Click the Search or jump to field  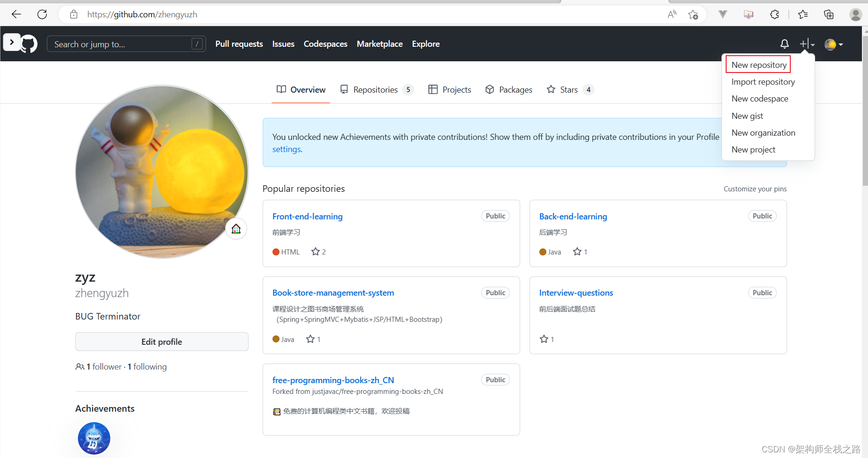coord(122,44)
